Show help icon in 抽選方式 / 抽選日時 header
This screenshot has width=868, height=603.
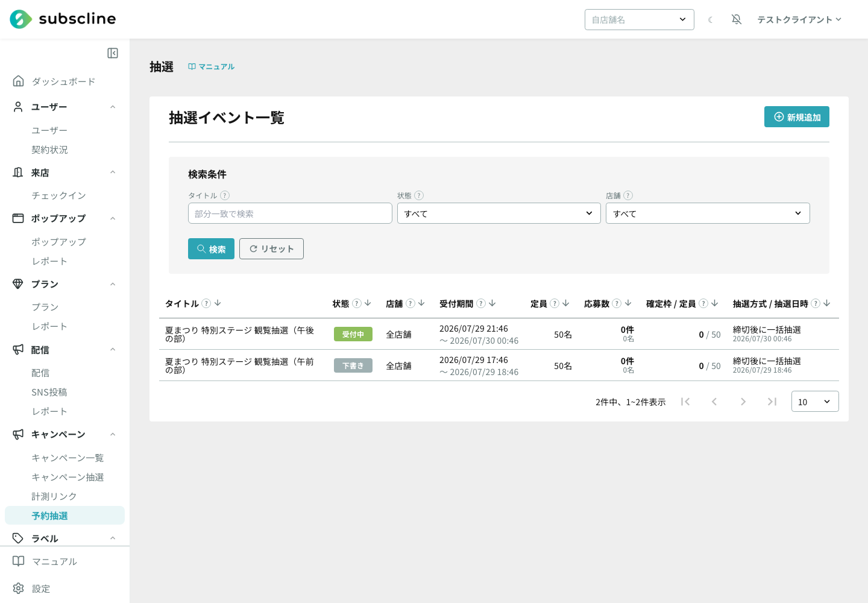click(816, 303)
